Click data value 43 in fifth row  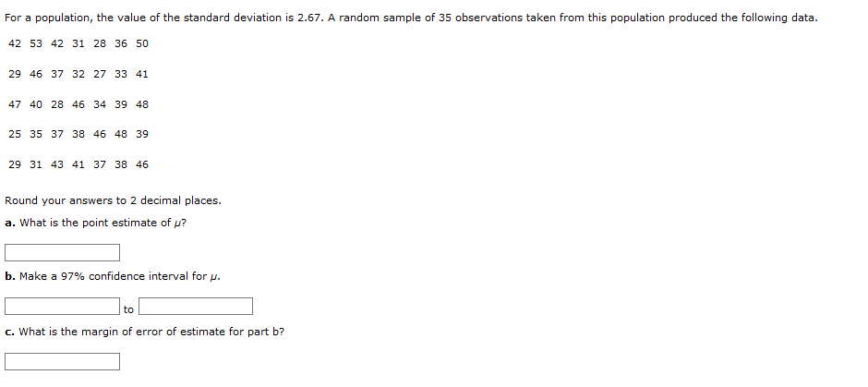[x=57, y=164]
